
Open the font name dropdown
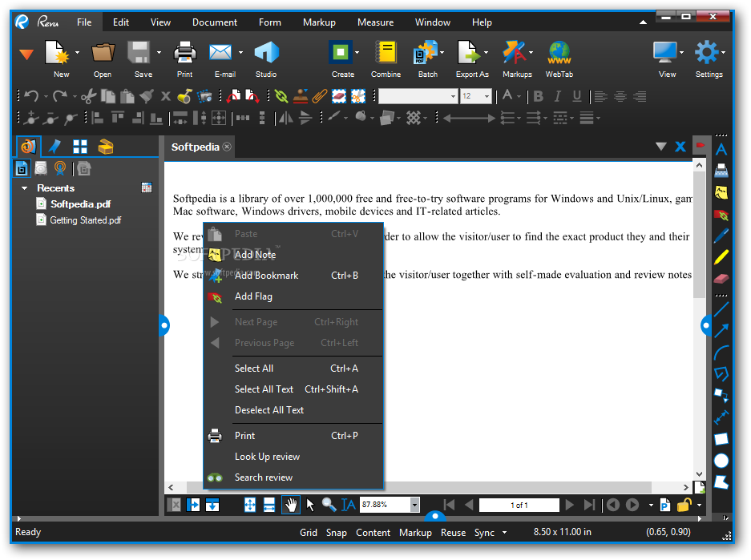coord(453,96)
